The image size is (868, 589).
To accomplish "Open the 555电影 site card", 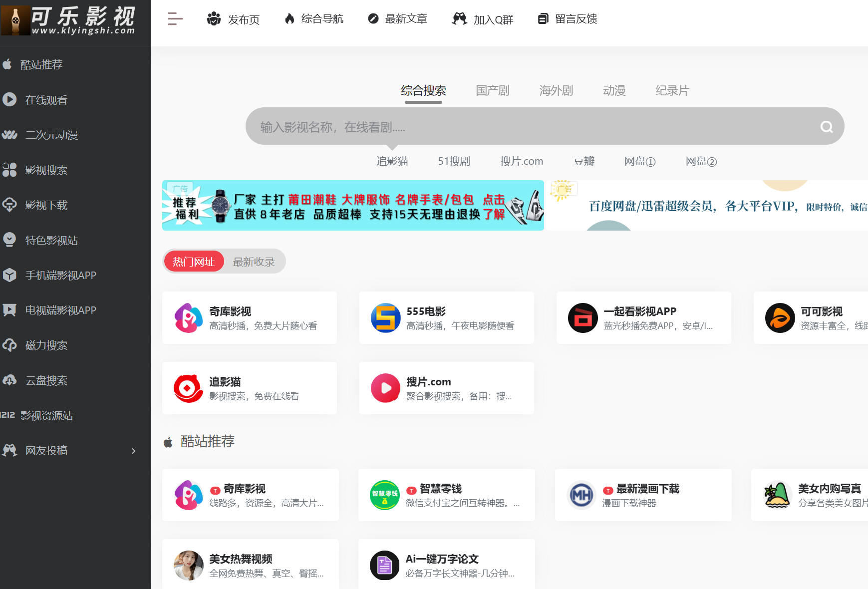I will tap(446, 317).
